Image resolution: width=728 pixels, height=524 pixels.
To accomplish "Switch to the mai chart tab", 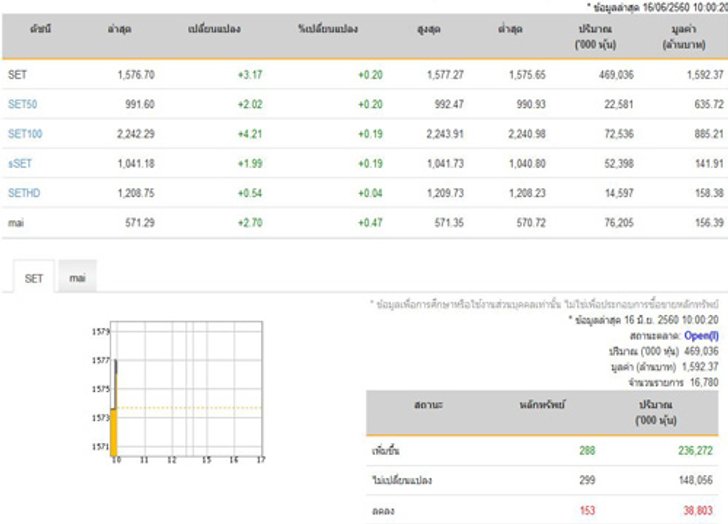I will click(77, 278).
